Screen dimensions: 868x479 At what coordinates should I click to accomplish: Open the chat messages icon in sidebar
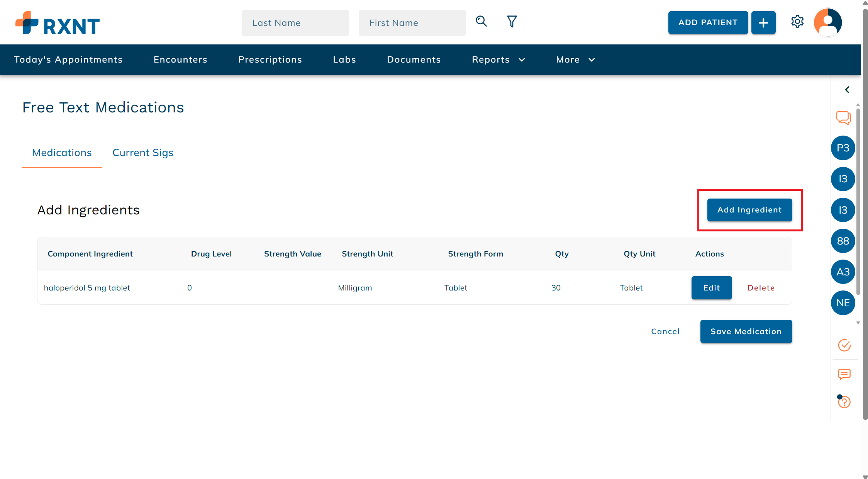pyautogui.click(x=843, y=118)
